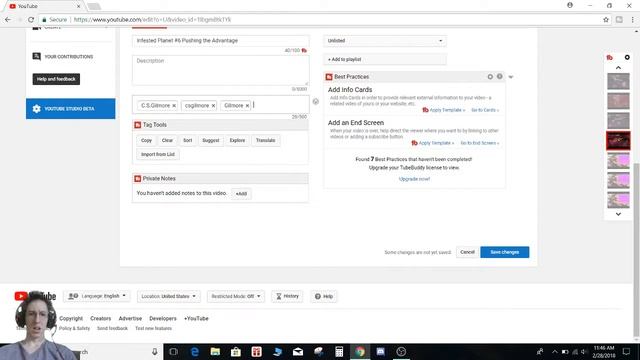Click the Save changes button

pos(504,252)
